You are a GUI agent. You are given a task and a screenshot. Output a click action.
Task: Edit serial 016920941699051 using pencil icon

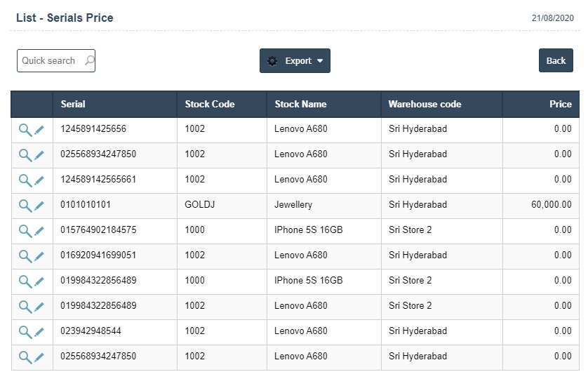point(39,256)
